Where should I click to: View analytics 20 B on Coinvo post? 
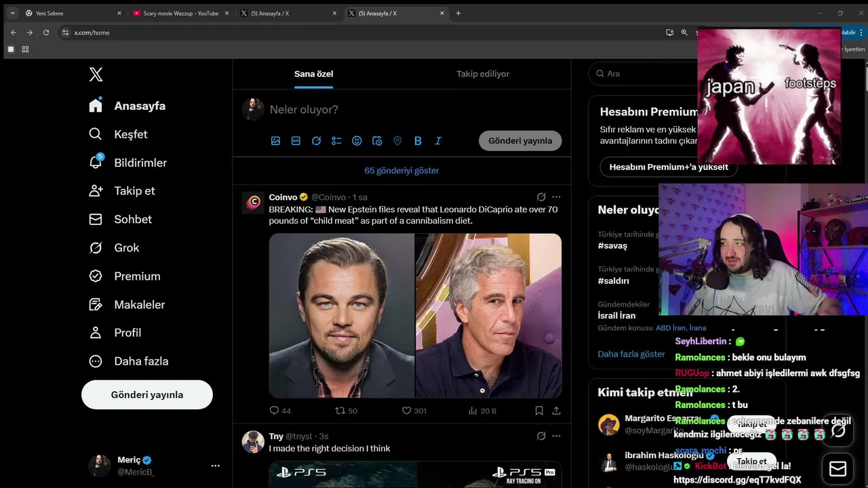point(482,411)
